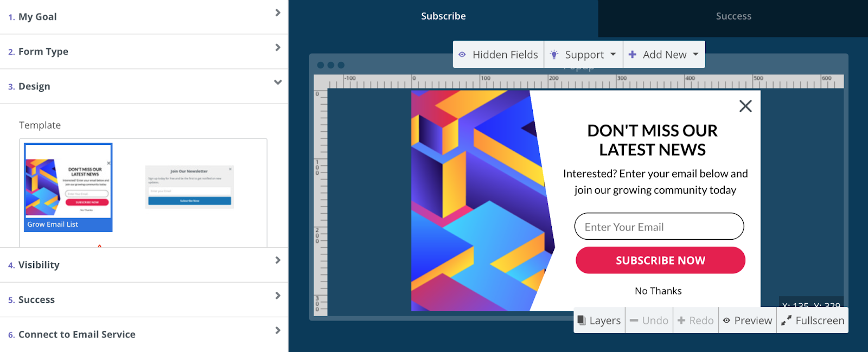Open the Support dropdown arrow
Image resolution: width=868 pixels, height=352 pixels.
613,54
